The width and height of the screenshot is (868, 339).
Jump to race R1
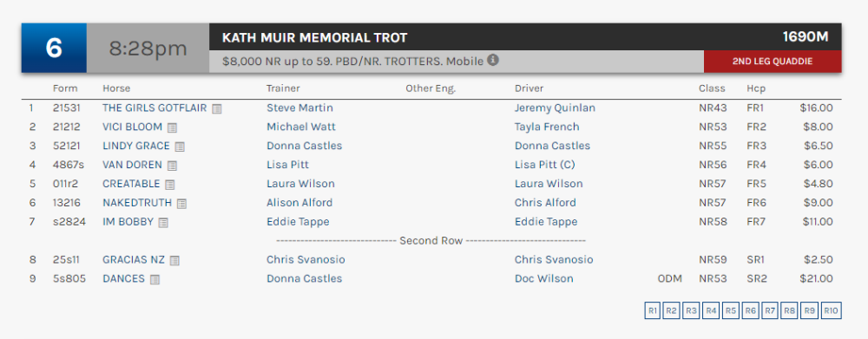point(653,310)
